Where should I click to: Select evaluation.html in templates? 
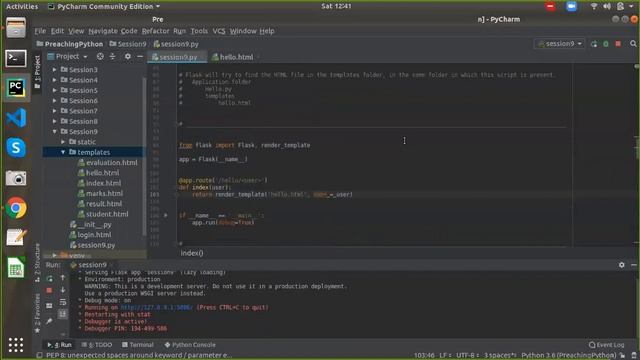108,162
